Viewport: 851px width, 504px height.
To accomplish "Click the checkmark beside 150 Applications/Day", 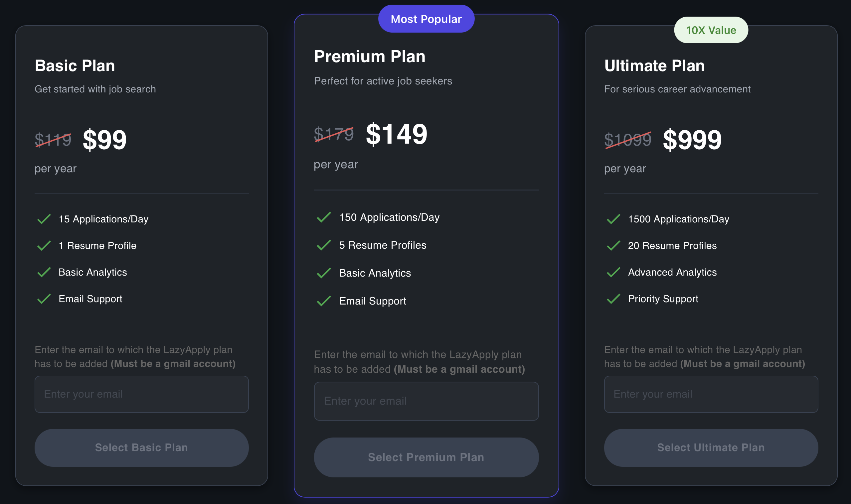I will point(324,217).
